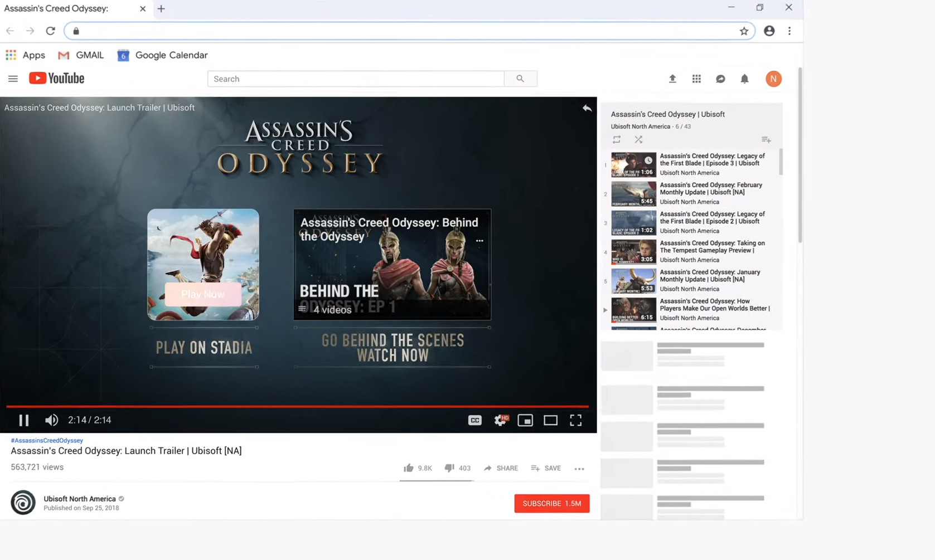935x560 pixels.
Task: Click Play Now on the Stadia card
Action: pos(203,294)
